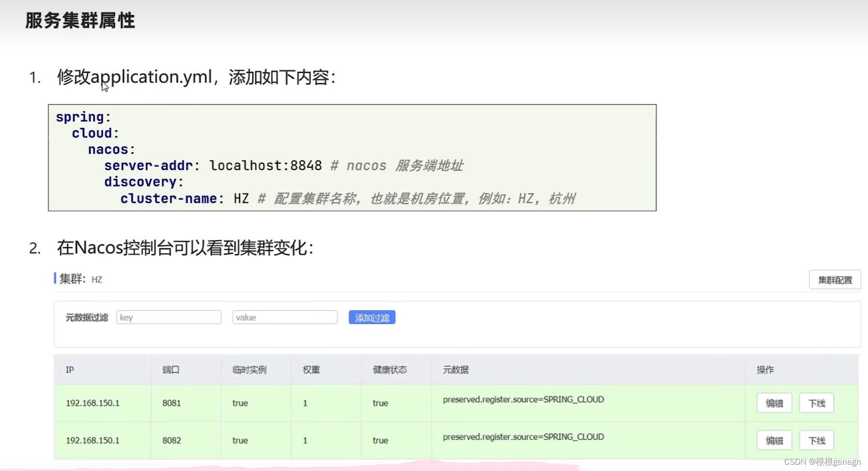Click 编辑 on the 8081 instance row
This screenshot has width=868, height=471.
point(774,403)
